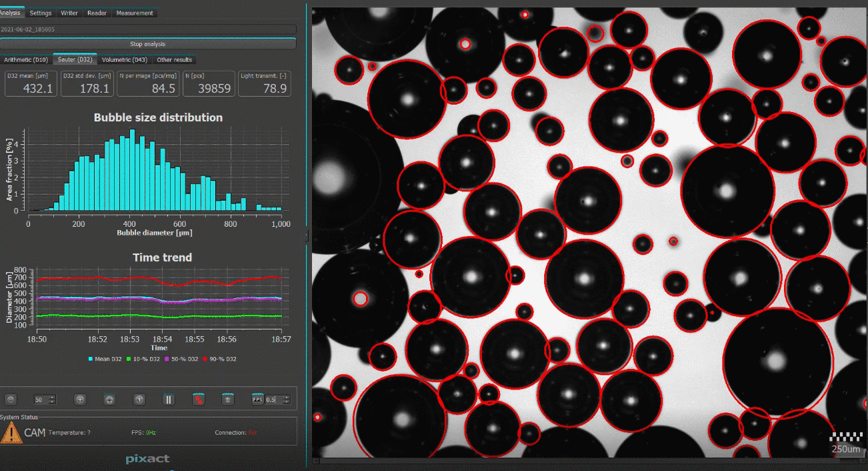This screenshot has height=471, width=868.
Task: Open the Measurement tab
Action: coord(135,13)
